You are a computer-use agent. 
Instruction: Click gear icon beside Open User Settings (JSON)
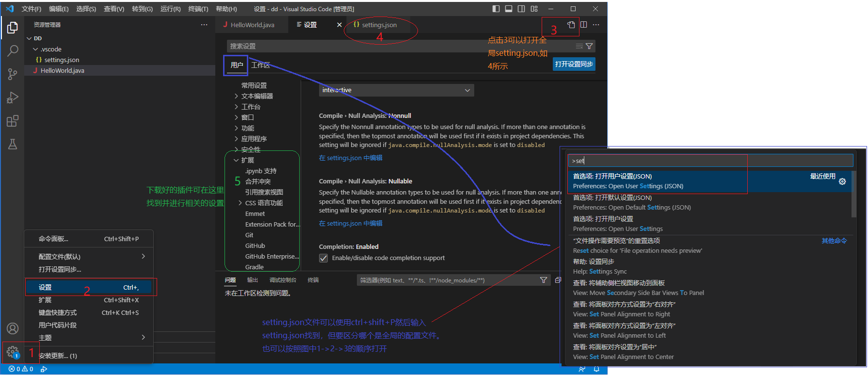pos(842,181)
